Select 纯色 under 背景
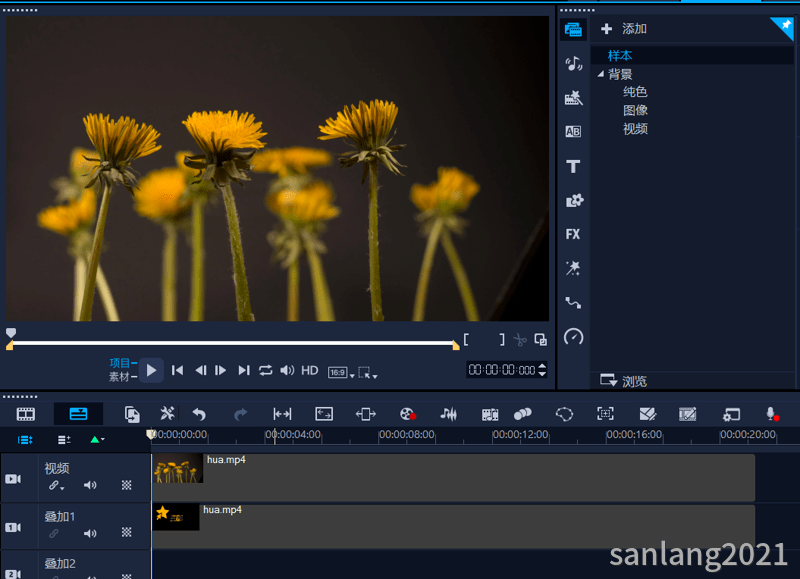The height and width of the screenshot is (579, 800). pos(635,92)
